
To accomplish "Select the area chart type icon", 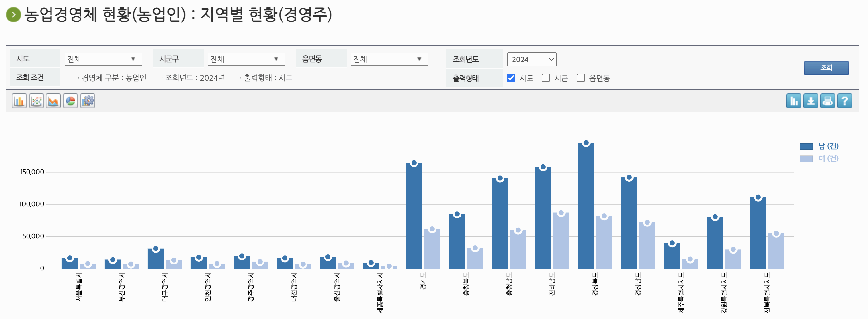I will 53,101.
